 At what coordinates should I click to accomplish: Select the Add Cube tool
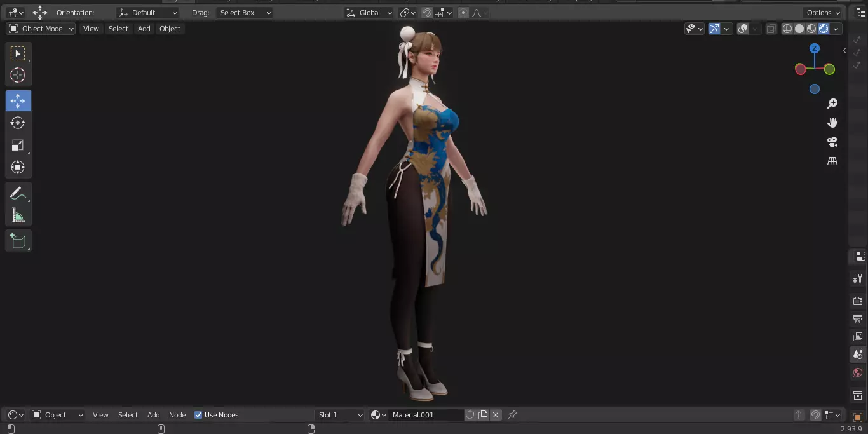click(18, 241)
